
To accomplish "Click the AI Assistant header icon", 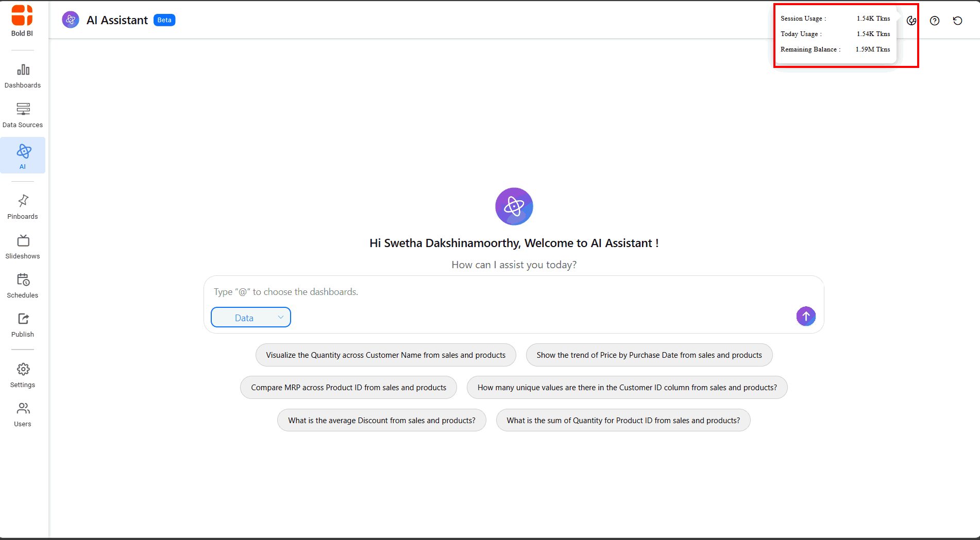I will (x=71, y=20).
